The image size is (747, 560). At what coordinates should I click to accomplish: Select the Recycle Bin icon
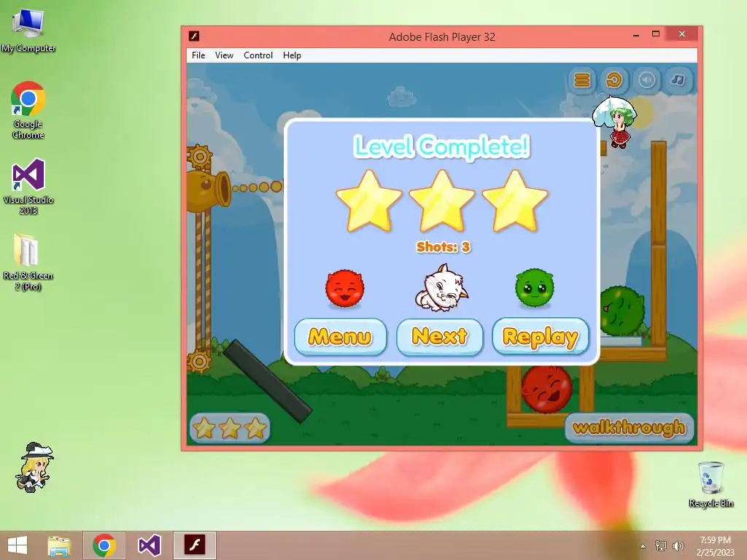tap(711, 485)
